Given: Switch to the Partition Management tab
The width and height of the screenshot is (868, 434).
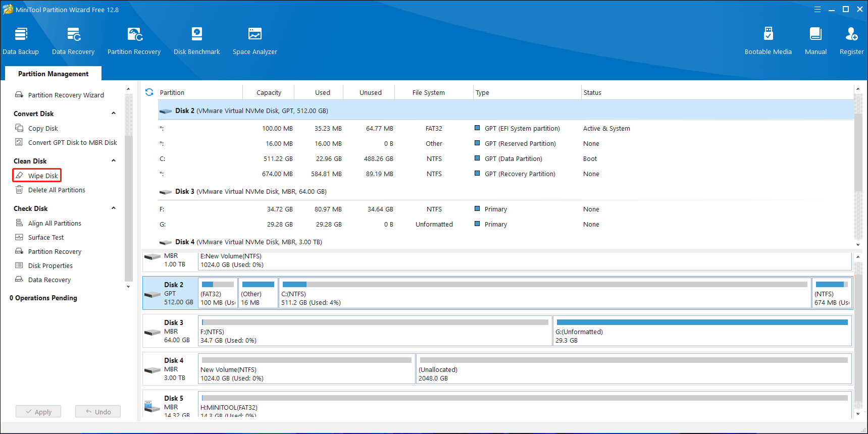Looking at the screenshot, I should (53, 74).
